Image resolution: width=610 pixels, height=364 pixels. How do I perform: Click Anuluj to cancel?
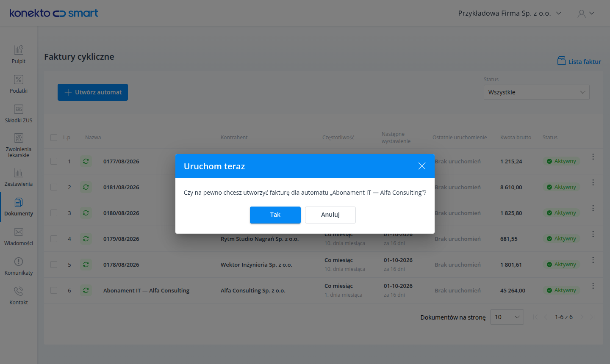[x=330, y=215]
